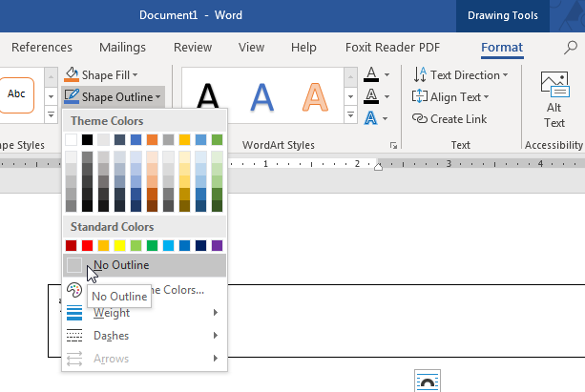Choose No Outline from the menu
Screen dimensions: 585x392
pos(120,265)
